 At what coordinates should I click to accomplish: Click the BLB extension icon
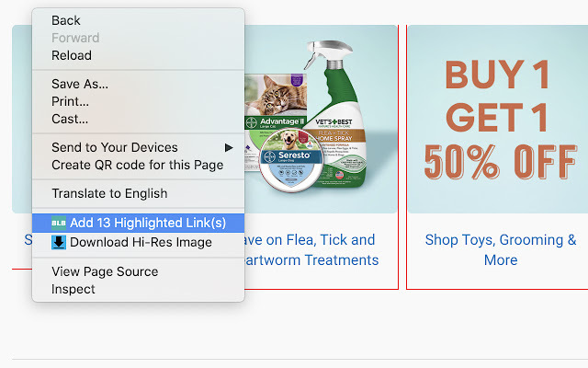[x=59, y=223]
